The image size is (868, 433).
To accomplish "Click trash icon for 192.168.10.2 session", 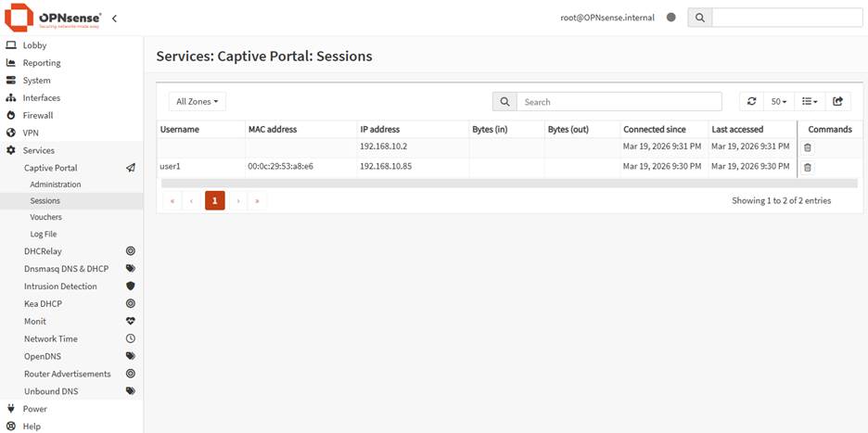I will [807, 147].
